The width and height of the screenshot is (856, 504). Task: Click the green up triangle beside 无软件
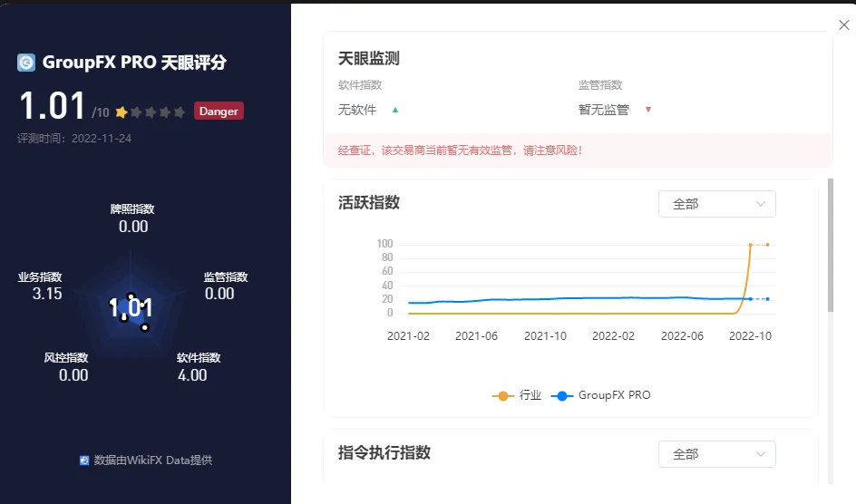(x=395, y=110)
